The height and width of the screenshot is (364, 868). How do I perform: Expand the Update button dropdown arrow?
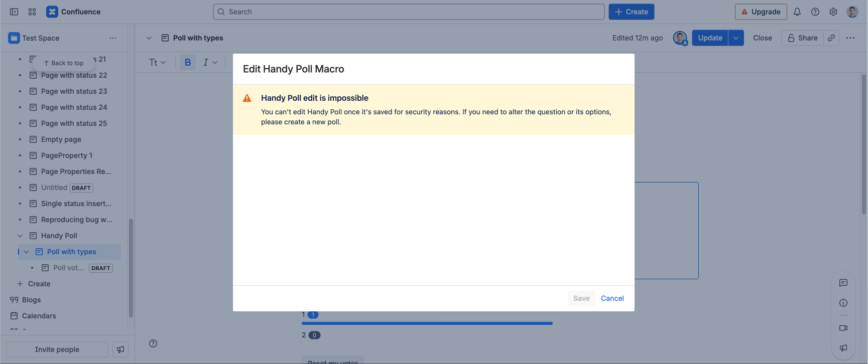736,38
